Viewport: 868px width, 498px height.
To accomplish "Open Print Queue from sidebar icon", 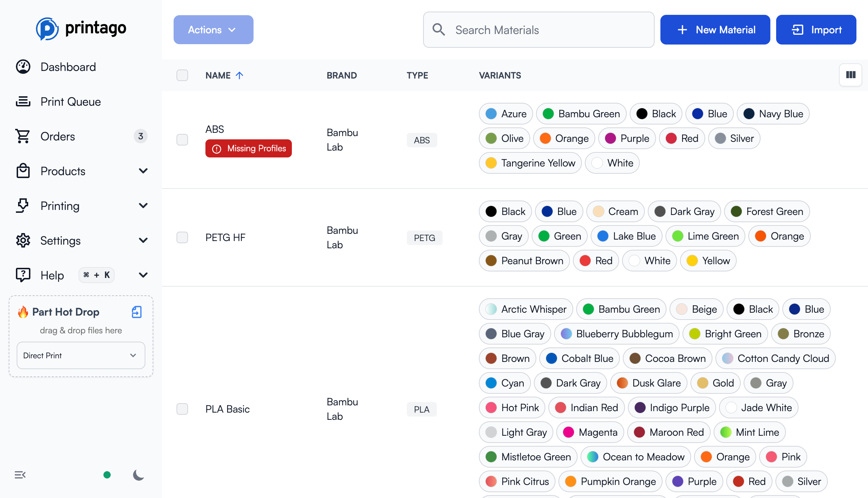I will tap(23, 102).
